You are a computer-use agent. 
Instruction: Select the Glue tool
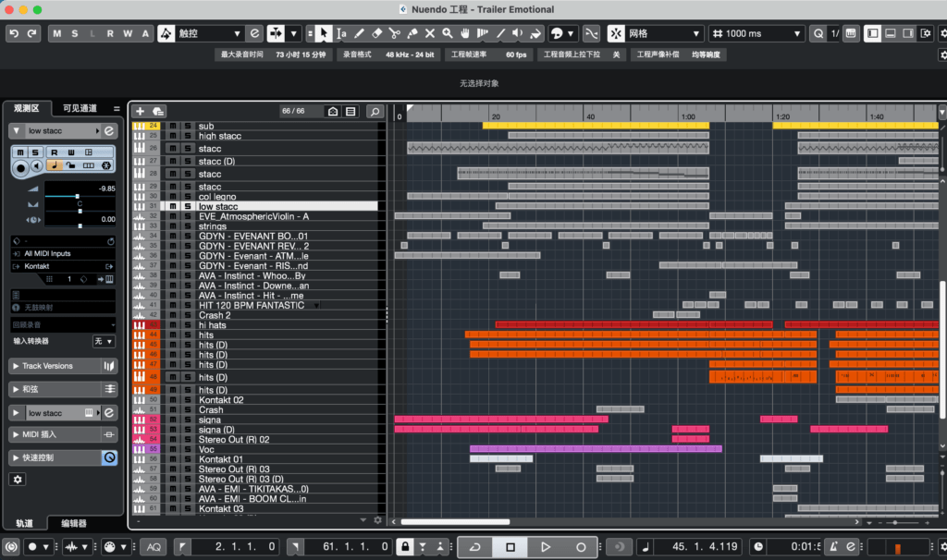[412, 34]
